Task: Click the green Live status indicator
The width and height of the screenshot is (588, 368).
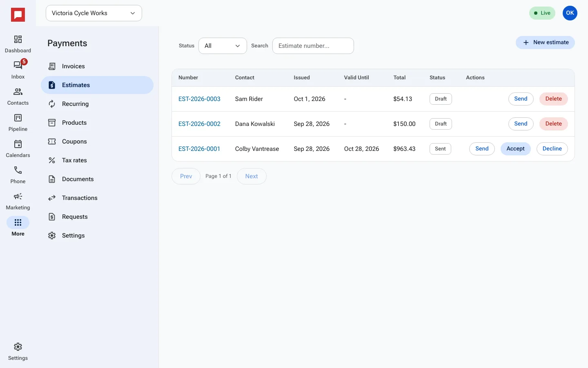Action: click(x=542, y=13)
